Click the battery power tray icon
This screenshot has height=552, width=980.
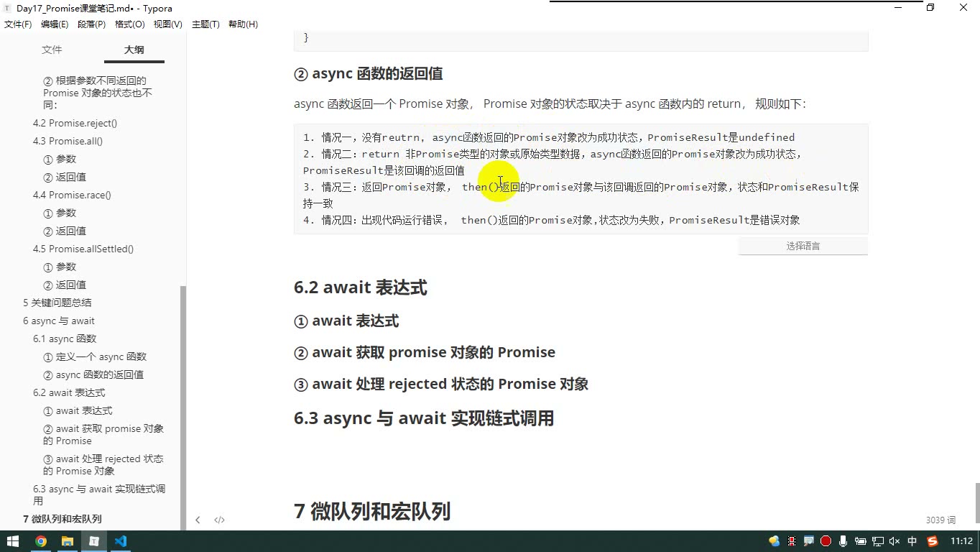[x=860, y=541]
